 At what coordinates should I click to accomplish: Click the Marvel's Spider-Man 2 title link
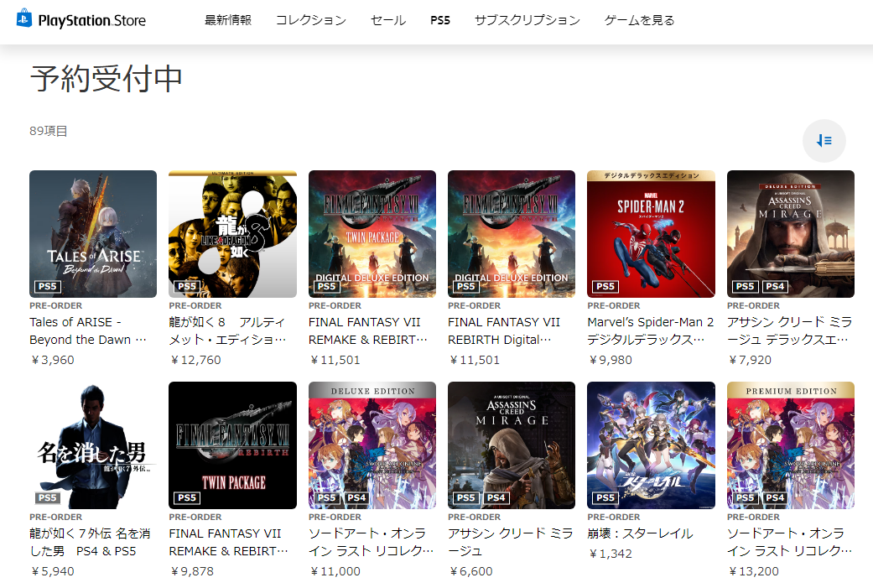[650, 330]
